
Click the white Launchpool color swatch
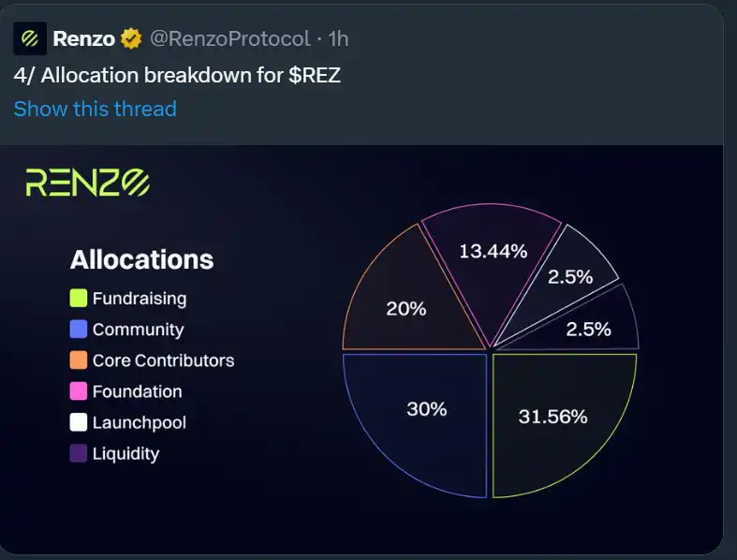click(x=79, y=422)
